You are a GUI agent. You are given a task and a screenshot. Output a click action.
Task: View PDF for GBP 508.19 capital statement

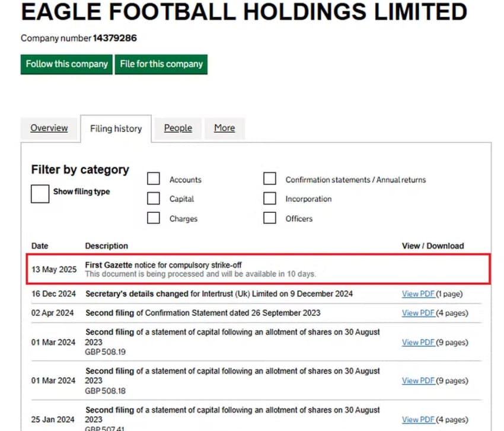[418, 342]
